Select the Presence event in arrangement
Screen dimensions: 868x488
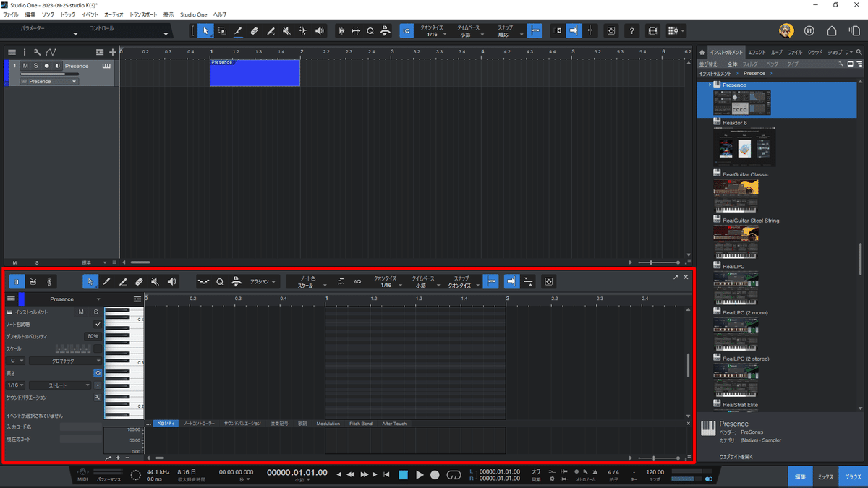click(x=255, y=73)
